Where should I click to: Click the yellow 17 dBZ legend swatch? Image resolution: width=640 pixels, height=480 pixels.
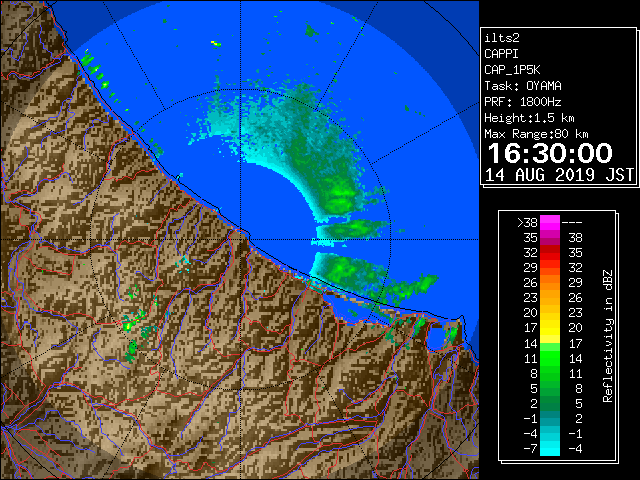click(x=550, y=328)
